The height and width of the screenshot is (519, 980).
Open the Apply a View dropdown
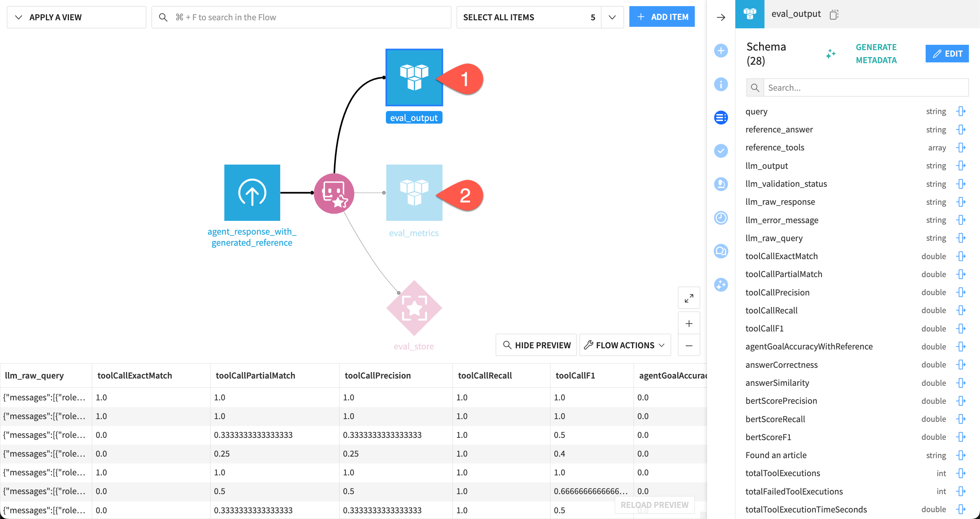point(55,17)
